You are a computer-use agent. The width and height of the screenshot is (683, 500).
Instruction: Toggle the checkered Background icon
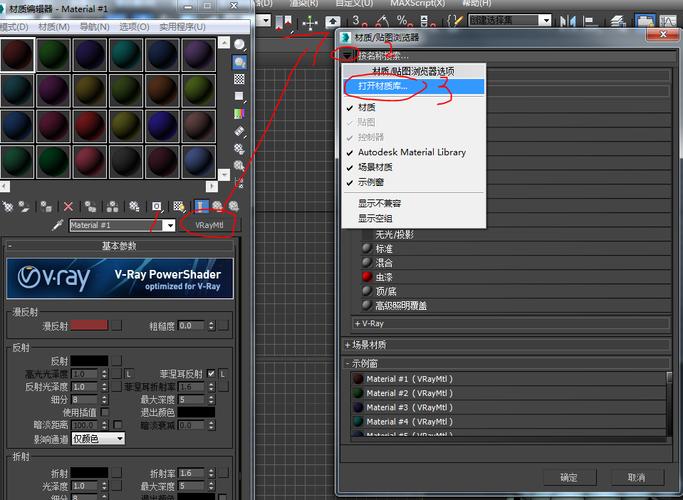(x=239, y=79)
